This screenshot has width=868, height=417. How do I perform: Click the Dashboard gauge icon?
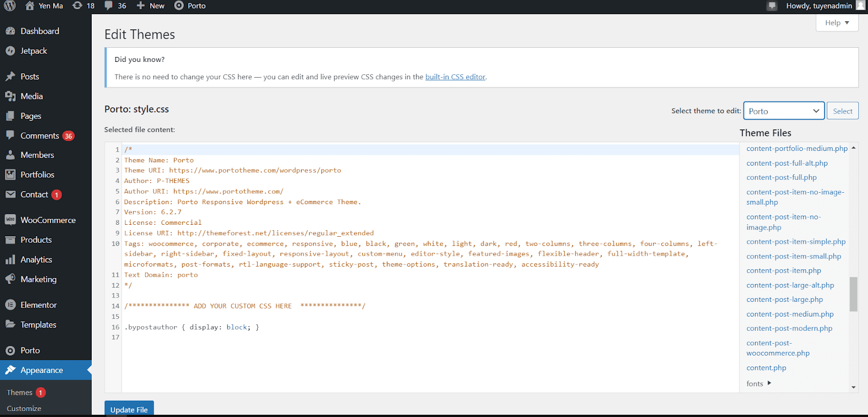10,31
